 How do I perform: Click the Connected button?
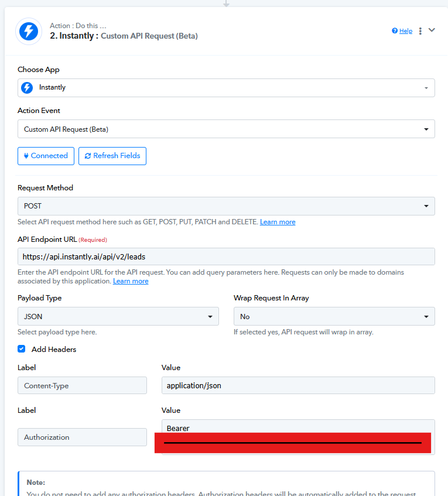[46, 156]
